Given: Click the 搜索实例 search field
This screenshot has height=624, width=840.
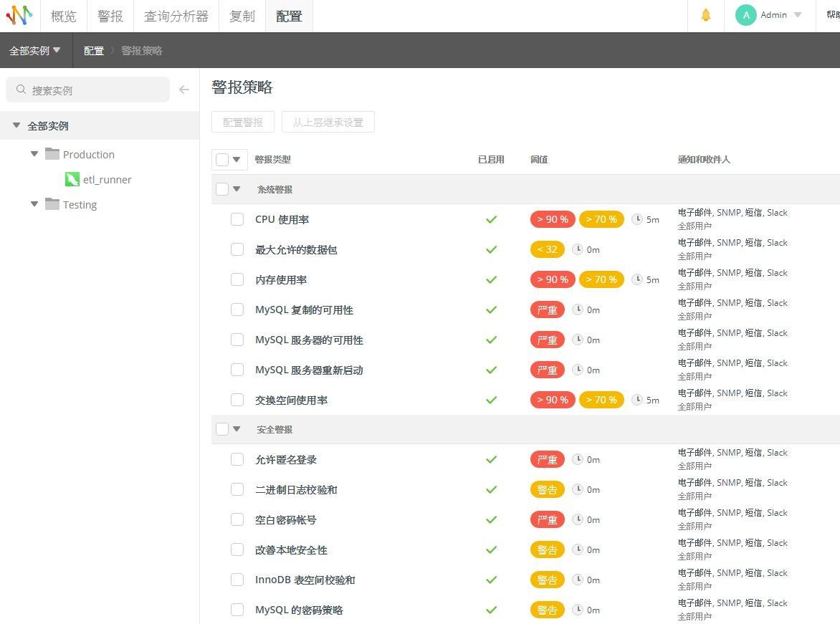Looking at the screenshot, I should tap(88, 90).
